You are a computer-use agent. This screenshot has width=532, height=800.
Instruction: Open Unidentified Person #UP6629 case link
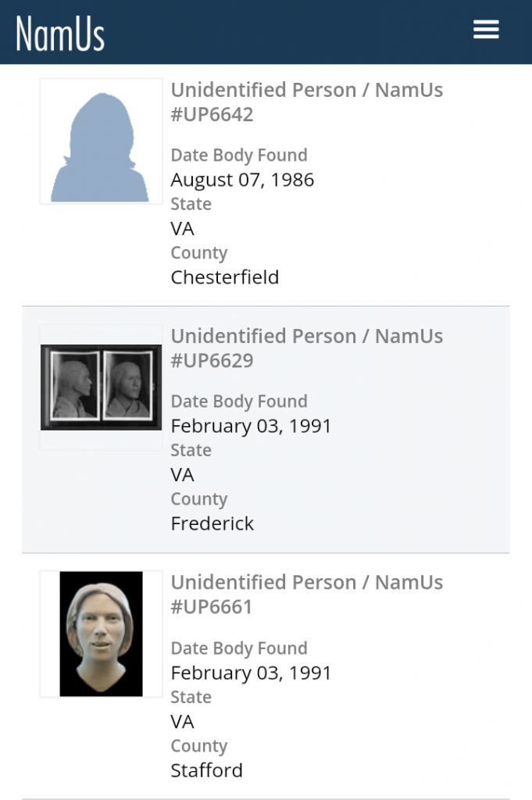(306, 348)
